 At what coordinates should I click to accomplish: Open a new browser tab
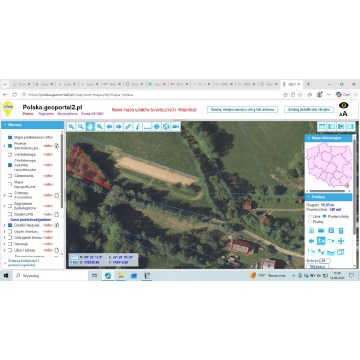click(308, 84)
